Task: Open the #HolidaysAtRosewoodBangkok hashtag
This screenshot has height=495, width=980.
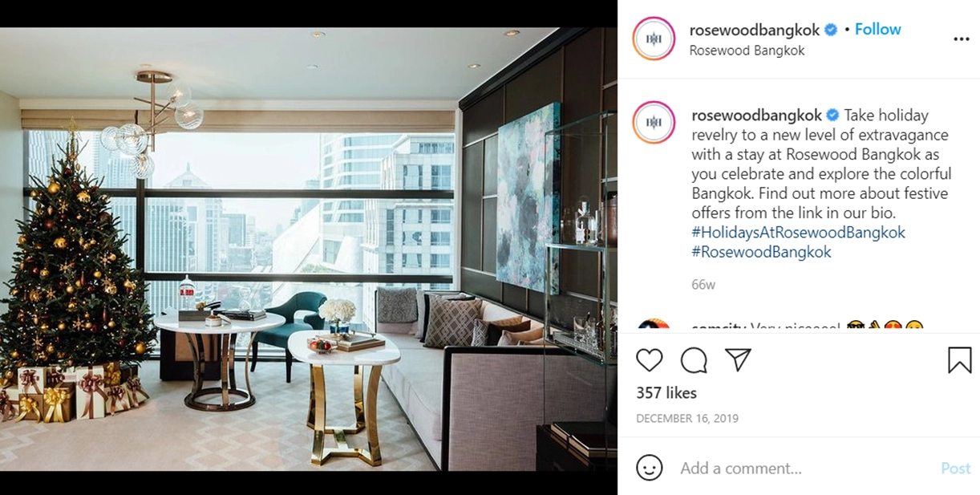Action: [798, 233]
